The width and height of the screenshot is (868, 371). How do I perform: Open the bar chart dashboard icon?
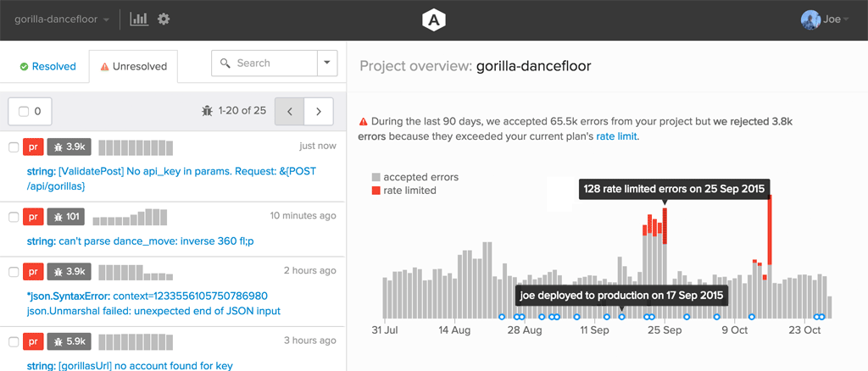point(139,19)
